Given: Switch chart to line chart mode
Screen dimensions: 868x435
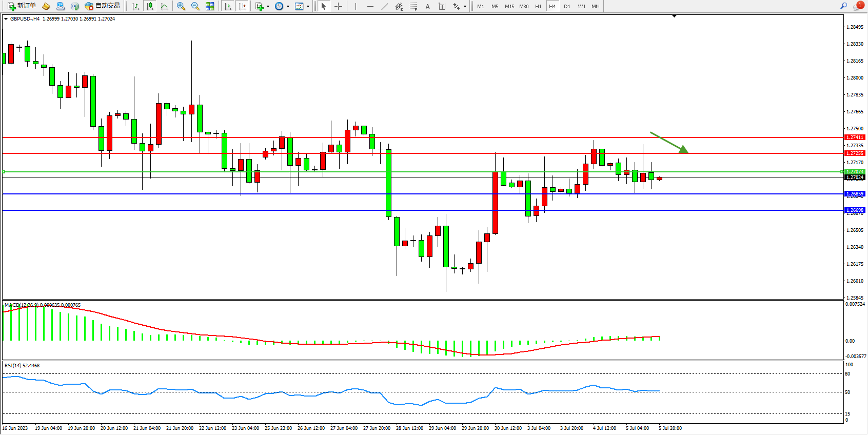Looking at the screenshot, I should point(164,6).
